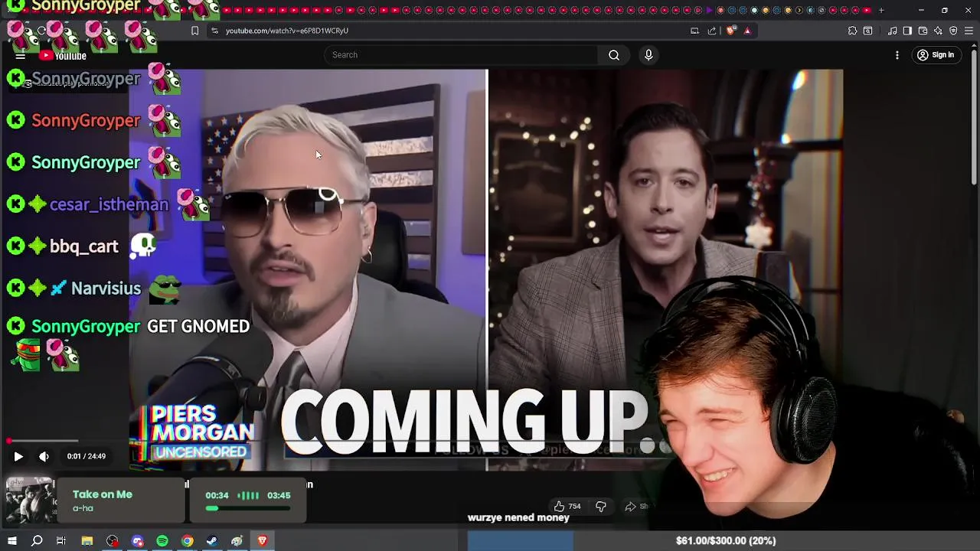Open Steam from the taskbar

coord(212,541)
